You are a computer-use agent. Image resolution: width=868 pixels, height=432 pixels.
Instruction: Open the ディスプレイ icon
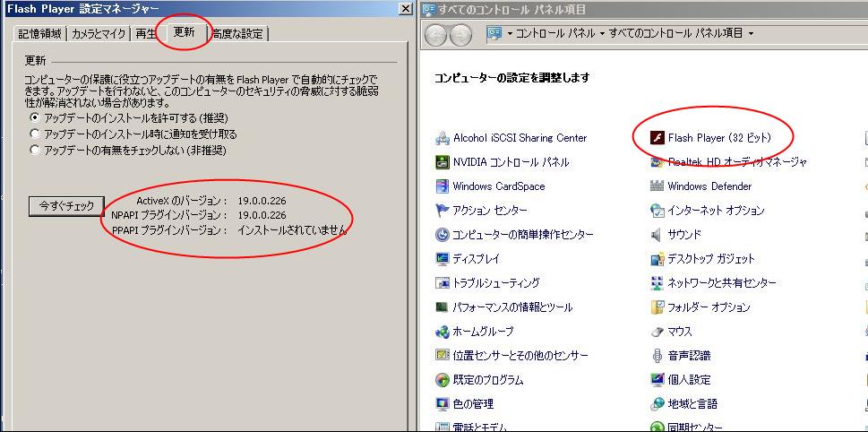(x=442, y=259)
